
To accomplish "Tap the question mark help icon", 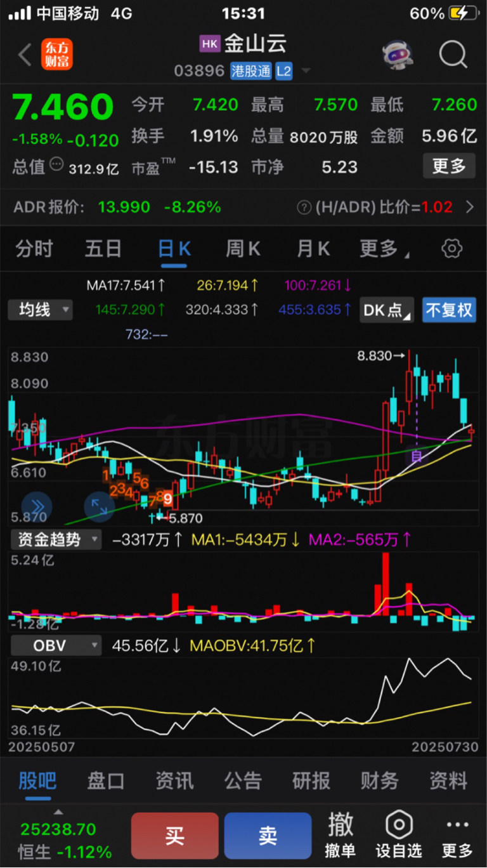I will coord(304,207).
